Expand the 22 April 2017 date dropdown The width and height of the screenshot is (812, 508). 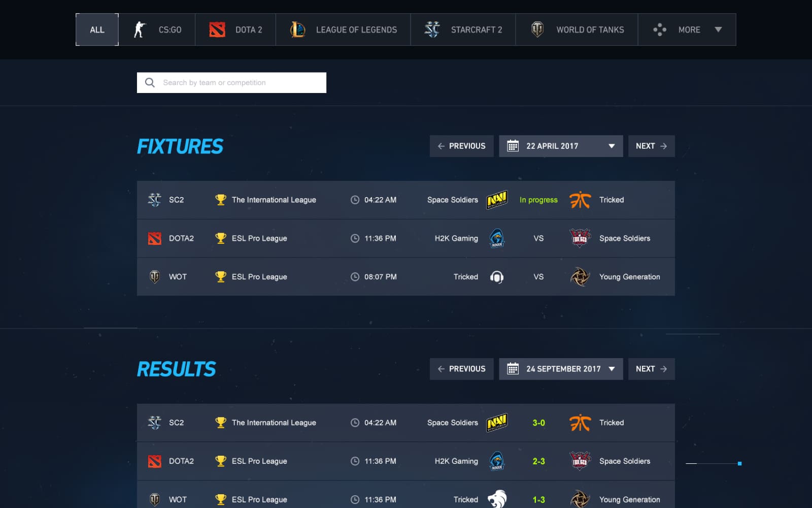[x=612, y=146]
